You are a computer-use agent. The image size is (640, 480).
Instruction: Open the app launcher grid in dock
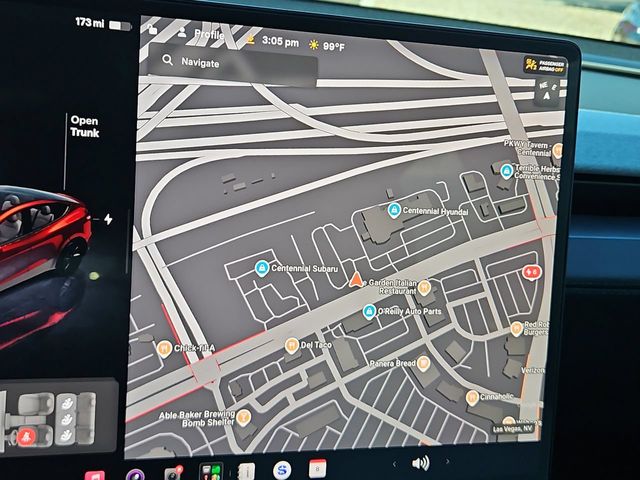[x=211, y=471]
